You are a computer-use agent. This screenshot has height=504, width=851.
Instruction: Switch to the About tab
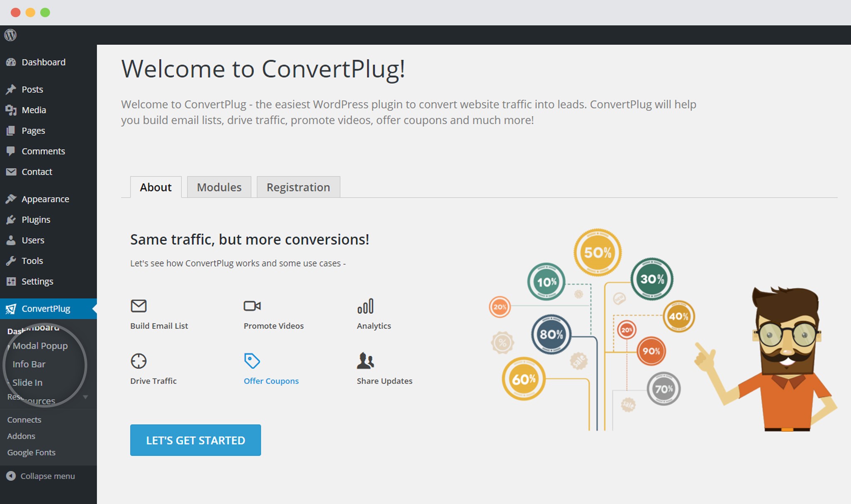tap(156, 187)
